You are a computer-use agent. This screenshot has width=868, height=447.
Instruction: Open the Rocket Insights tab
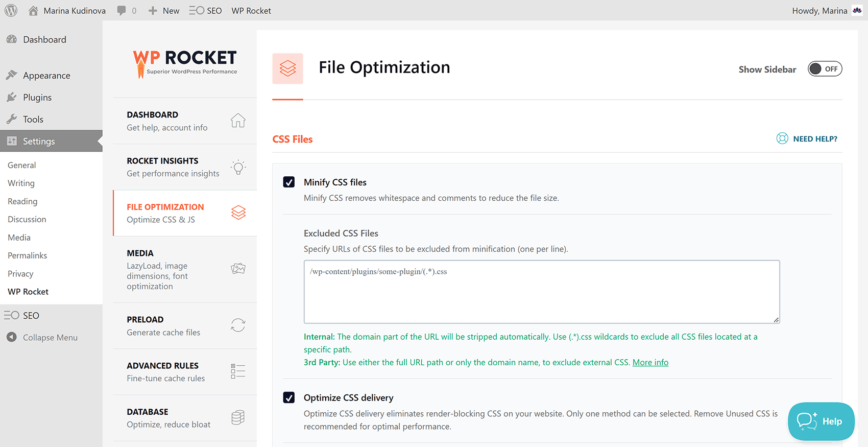point(185,167)
